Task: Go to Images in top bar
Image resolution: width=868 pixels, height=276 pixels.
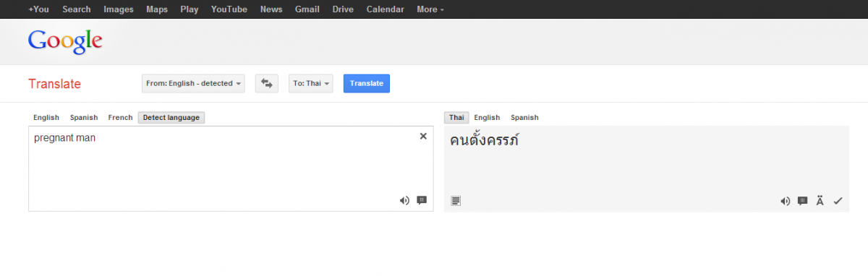Action: (x=119, y=9)
